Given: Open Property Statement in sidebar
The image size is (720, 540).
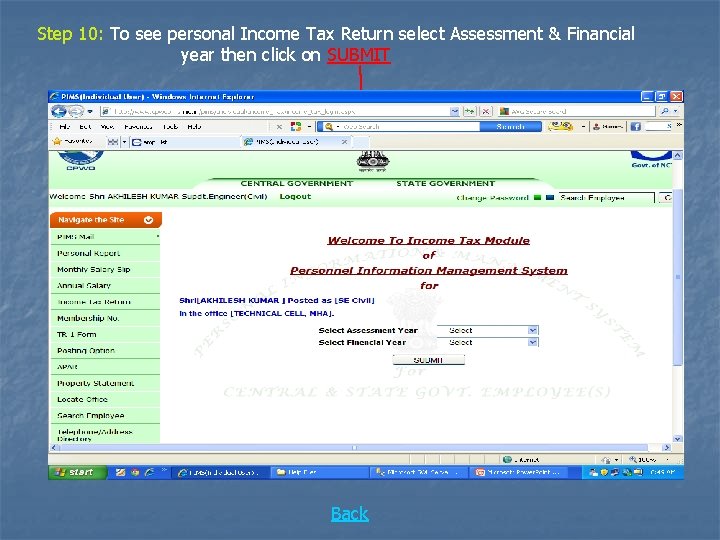Looking at the screenshot, I should (x=105, y=383).
